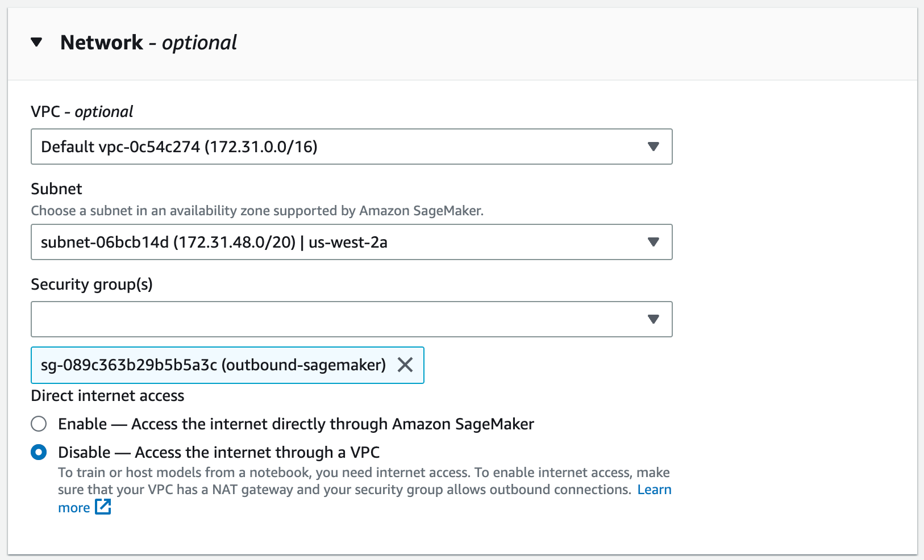Screen dimensions: 924x560
Task: Open Learn more about NAT gateway requirements
Action: point(655,489)
